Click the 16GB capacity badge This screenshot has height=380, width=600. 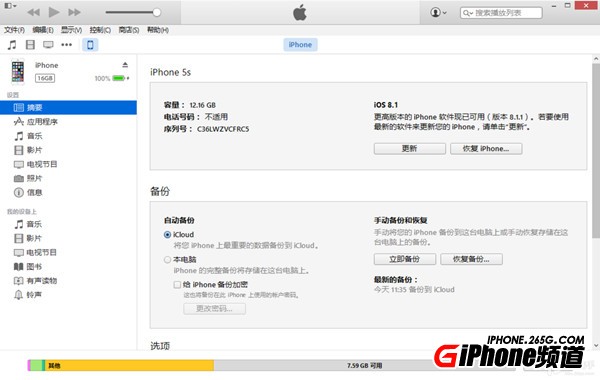(x=45, y=78)
